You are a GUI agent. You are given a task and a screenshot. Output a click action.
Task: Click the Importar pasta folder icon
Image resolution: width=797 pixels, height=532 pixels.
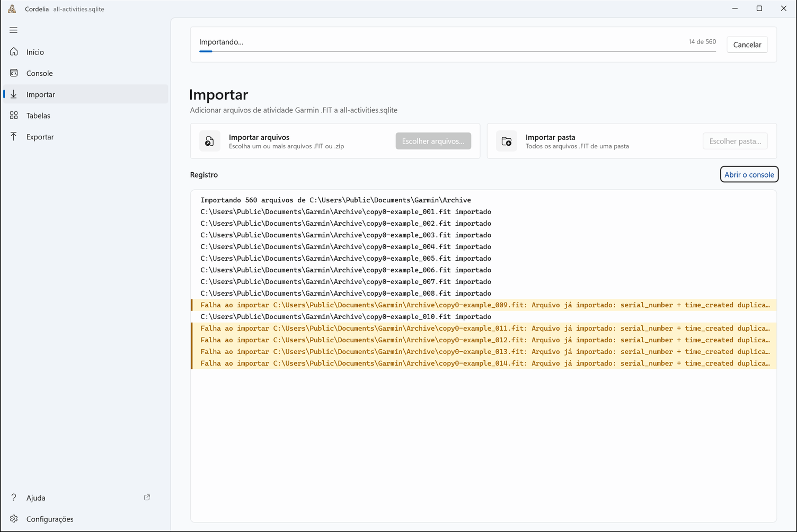(x=507, y=141)
